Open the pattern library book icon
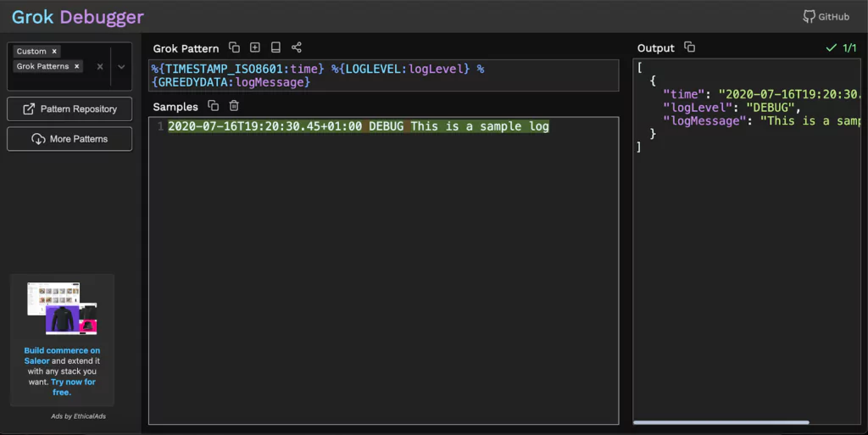This screenshot has height=435, width=868. (275, 47)
